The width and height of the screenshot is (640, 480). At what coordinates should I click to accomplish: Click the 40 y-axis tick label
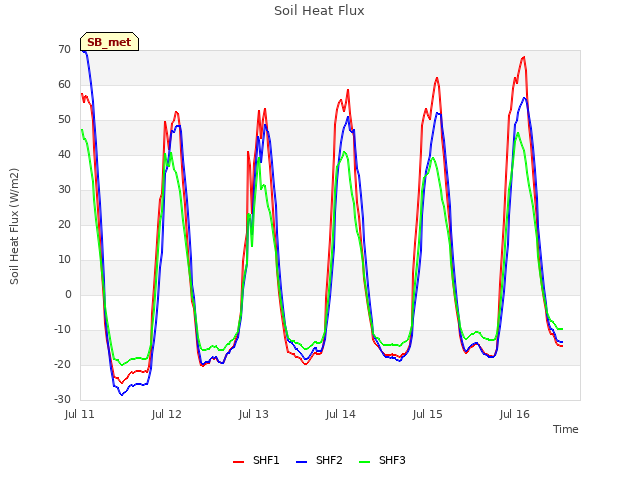(64, 154)
